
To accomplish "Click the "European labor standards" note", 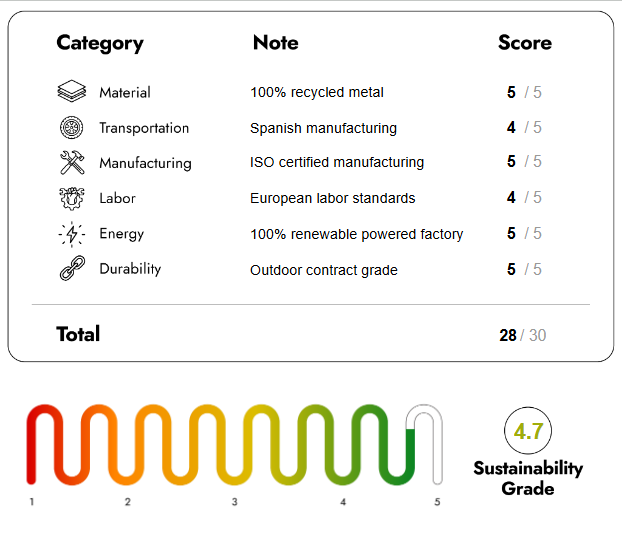I will (333, 198).
